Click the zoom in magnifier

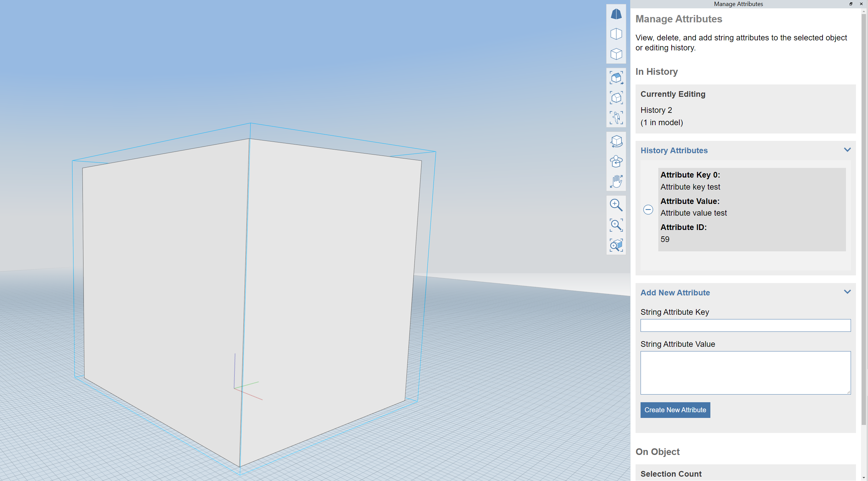click(616, 205)
